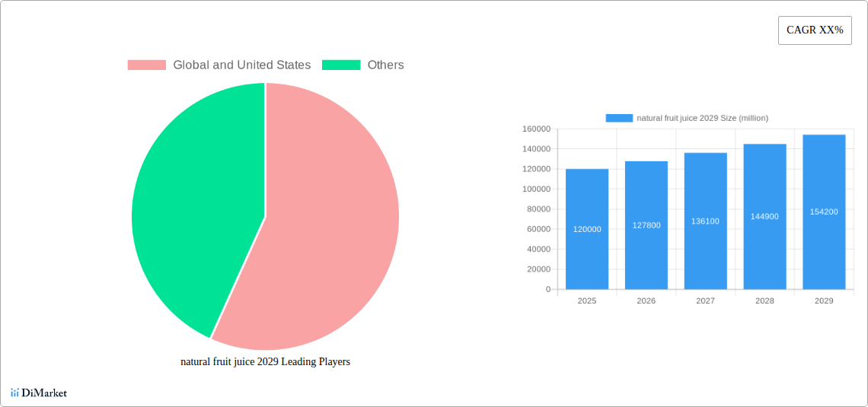Click the CAGR XX% button
The width and height of the screenshot is (868, 407).
pyautogui.click(x=815, y=30)
